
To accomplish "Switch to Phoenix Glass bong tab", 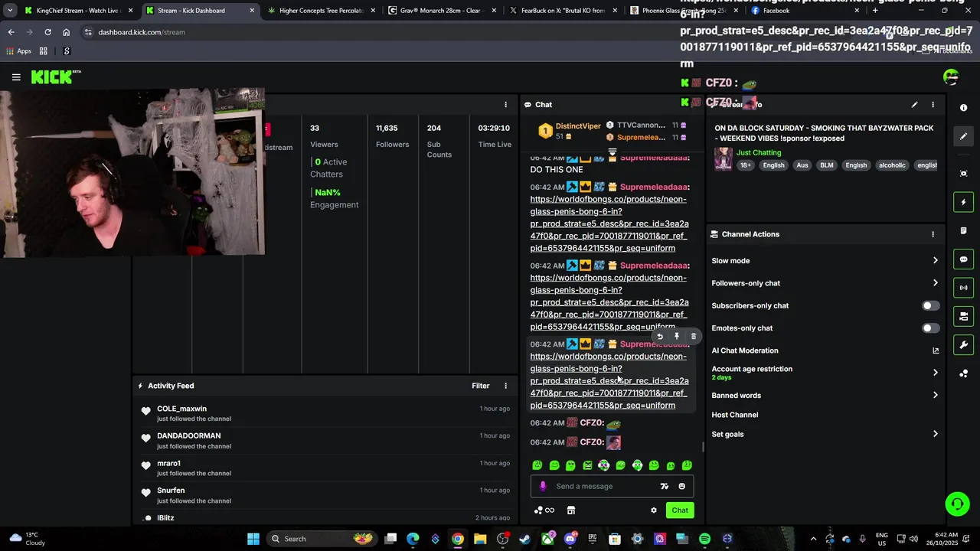I will [x=683, y=11].
